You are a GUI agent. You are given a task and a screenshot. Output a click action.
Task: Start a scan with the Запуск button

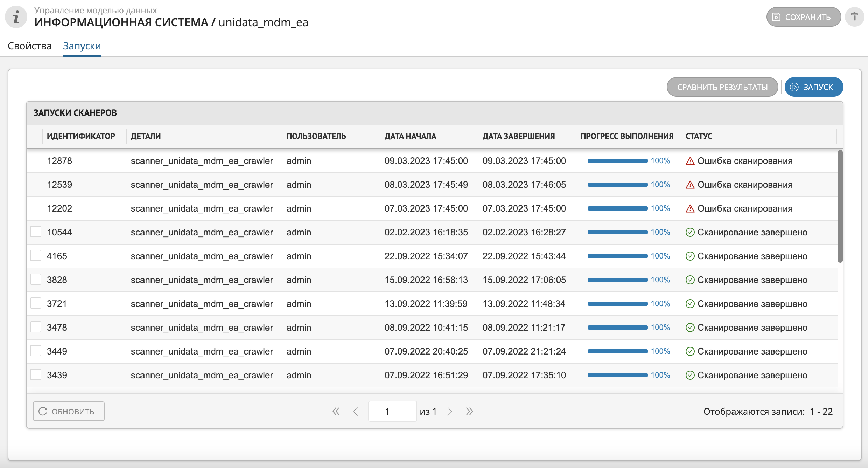click(x=814, y=87)
